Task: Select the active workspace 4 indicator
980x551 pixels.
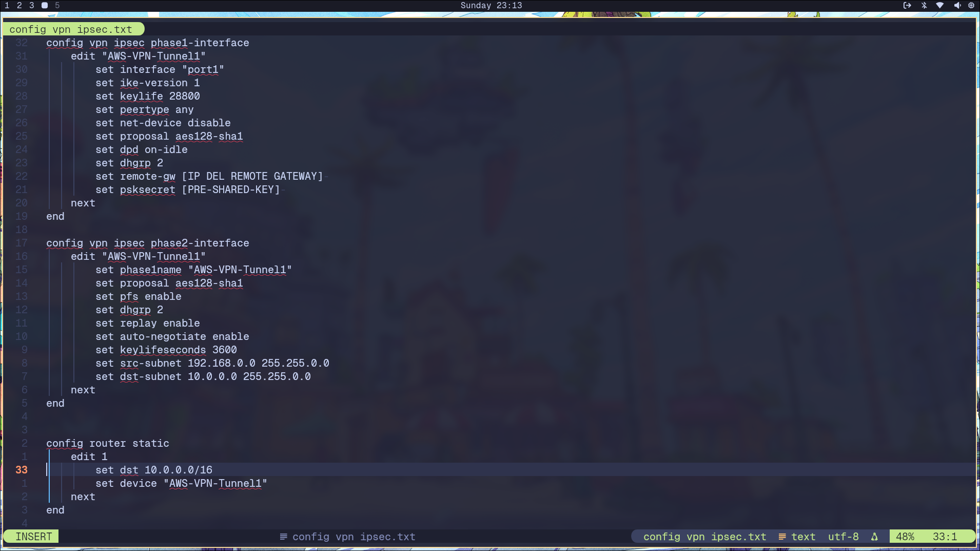Action: [x=45, y=6]
